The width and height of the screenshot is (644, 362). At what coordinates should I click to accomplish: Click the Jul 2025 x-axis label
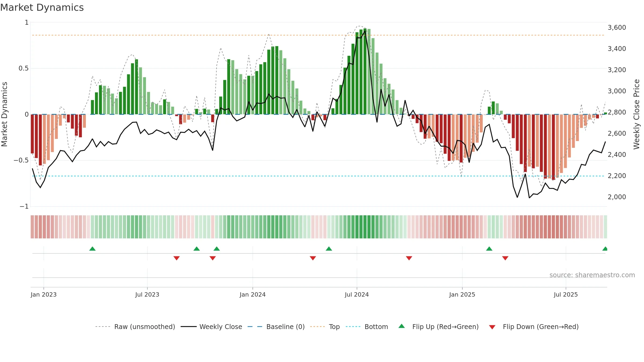[566, 294]
